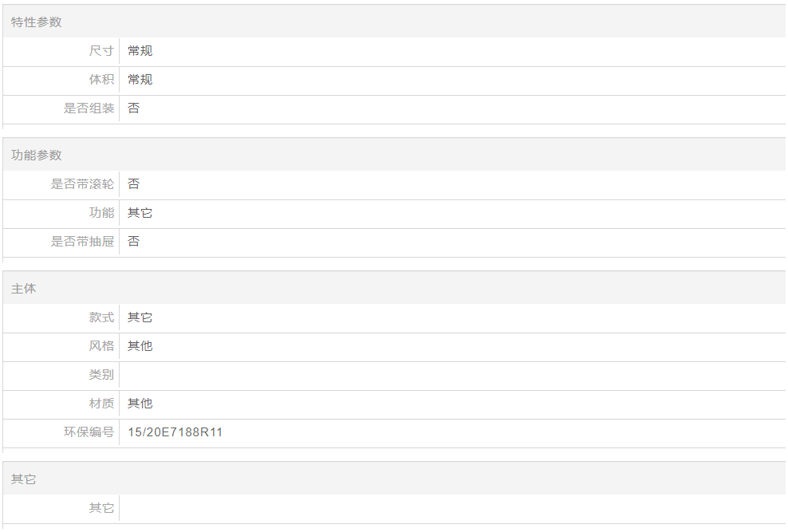Select the 功能 value 其它
Image resolution: width=788 pixels, height=532 pixels.
(x=140, y=212)
